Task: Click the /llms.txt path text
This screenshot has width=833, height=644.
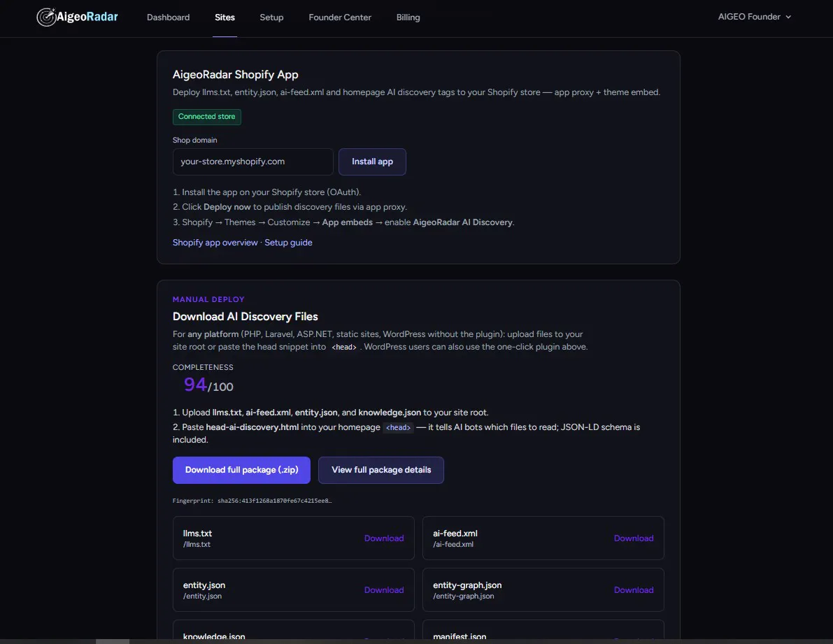Action: click(197, 545)
